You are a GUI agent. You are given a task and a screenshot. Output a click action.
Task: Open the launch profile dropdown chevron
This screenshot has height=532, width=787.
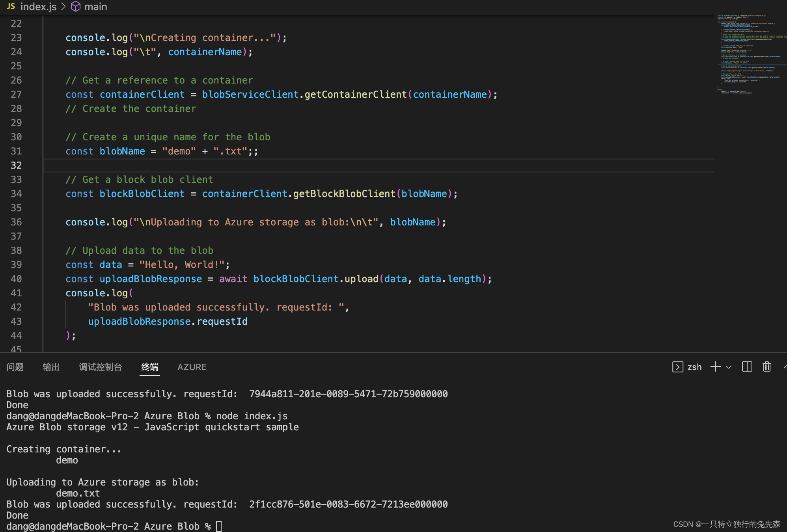click(x=729, y=367)
